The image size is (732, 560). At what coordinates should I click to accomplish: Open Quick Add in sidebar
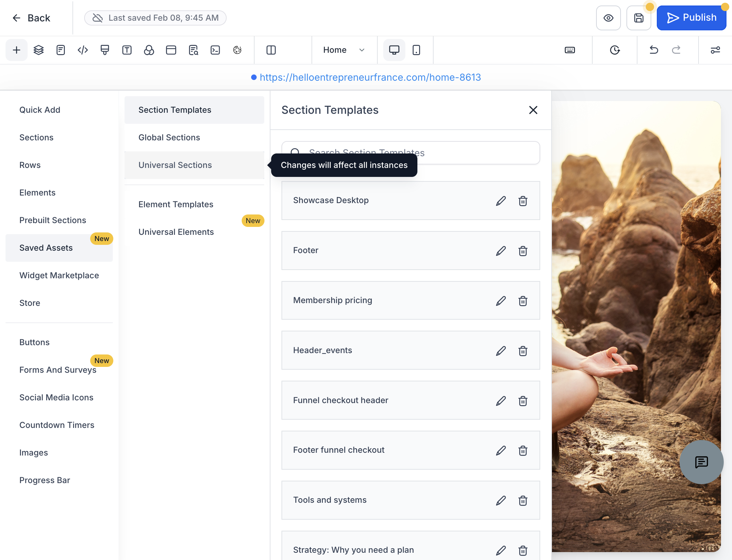pos(59,110)
